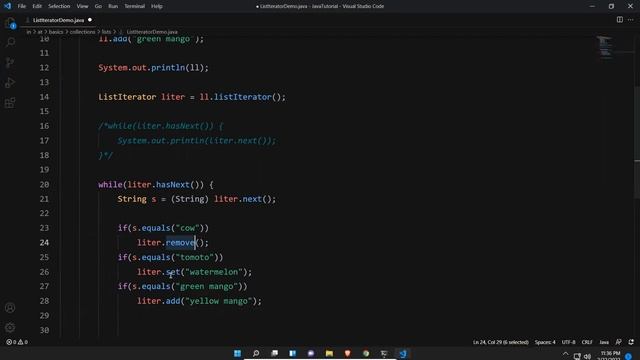
Task: Click the 'Ln 24, Col 29' status entry
Action: pos(500,342)
